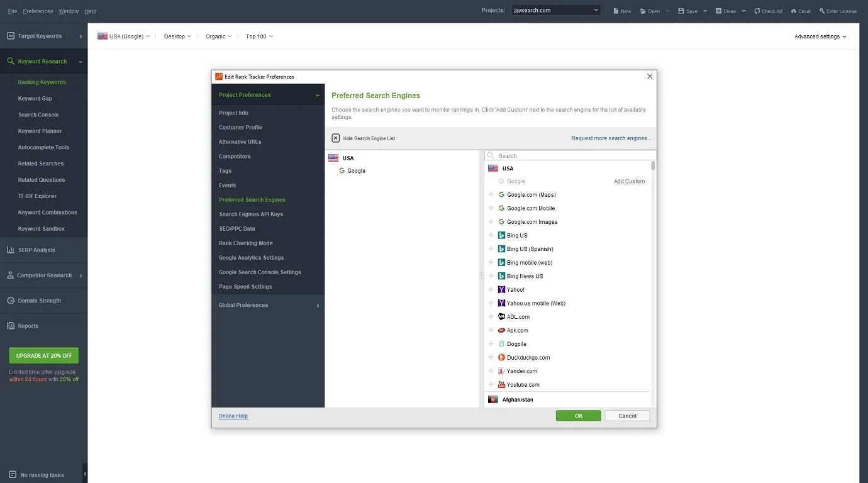The height and width of the screenshot is (483, 868).
Task: Click UPGRADE AT 20% OFF button
Action: pyautogui.click(x=44, y=355)
